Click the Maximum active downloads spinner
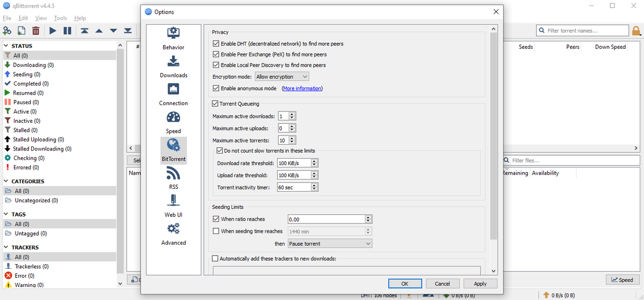Image resolution: width=644 pixels, height=300 pixels. tap(287, 116)
